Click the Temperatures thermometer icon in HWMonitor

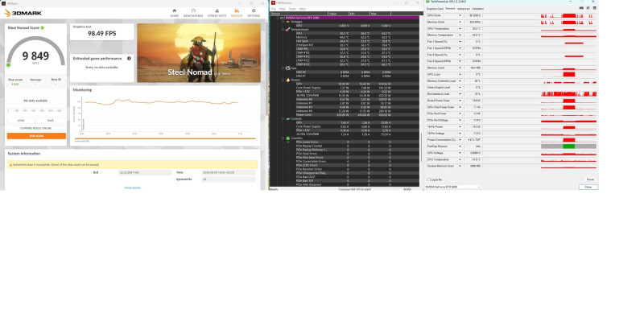click(288, 30)
